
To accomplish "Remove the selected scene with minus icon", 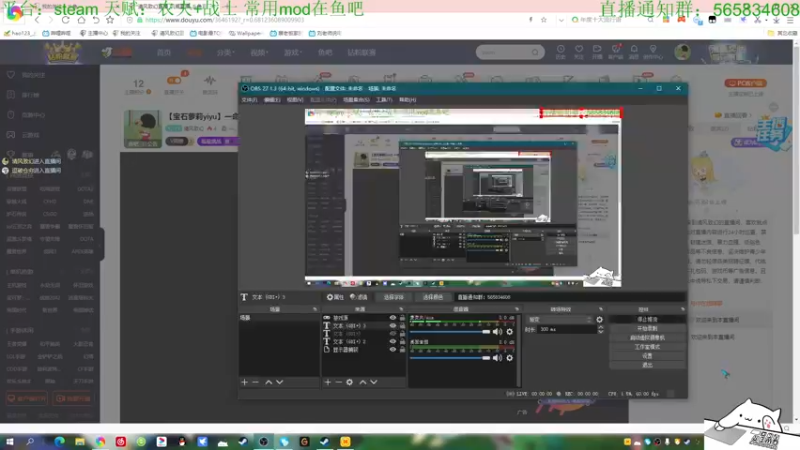I will point(256,382).
